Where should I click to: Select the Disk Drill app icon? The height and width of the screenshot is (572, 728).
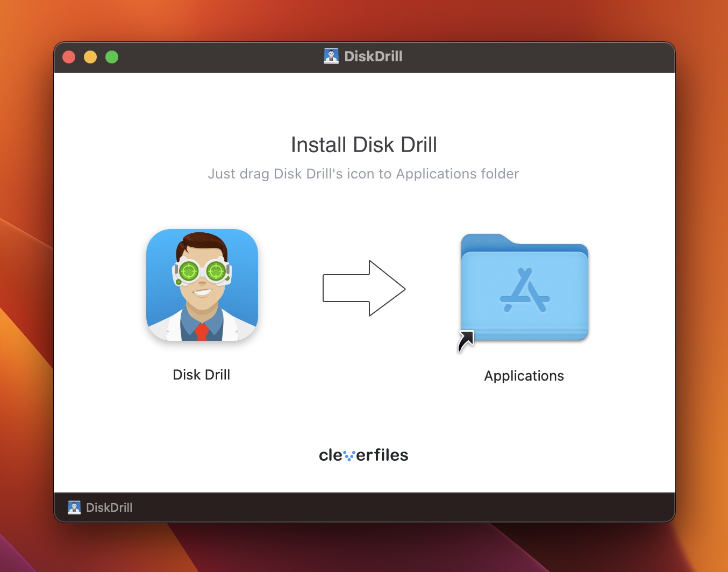point(202,285)
